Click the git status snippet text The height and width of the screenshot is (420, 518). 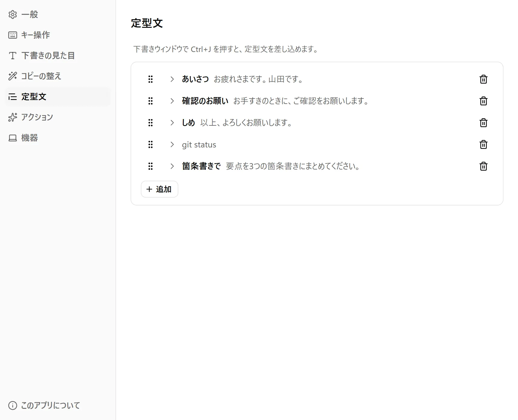pyautogui.click(x=199, y=145)
